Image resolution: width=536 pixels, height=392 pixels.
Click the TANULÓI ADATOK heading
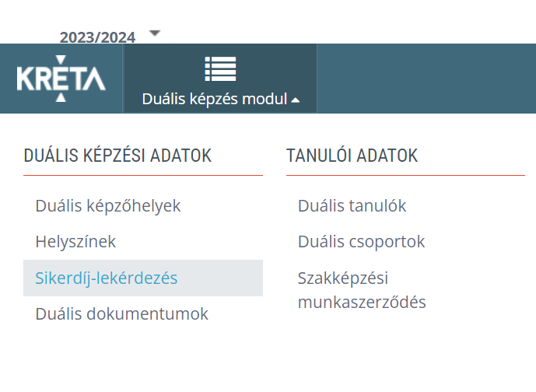point(352,156)
